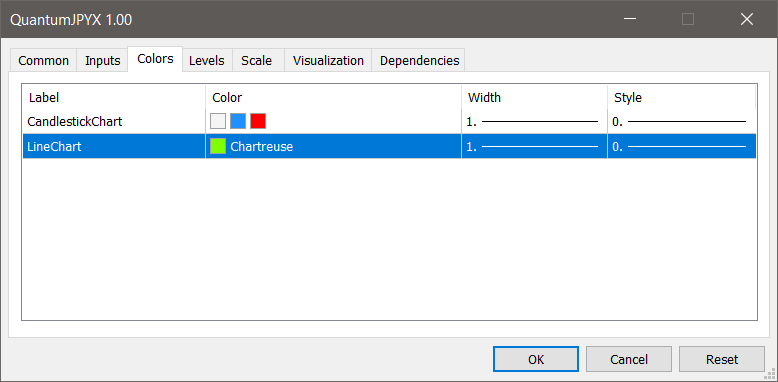The image size is (778, 382).
Task: Open the LineChart width line selector
Action: [534, 146]
